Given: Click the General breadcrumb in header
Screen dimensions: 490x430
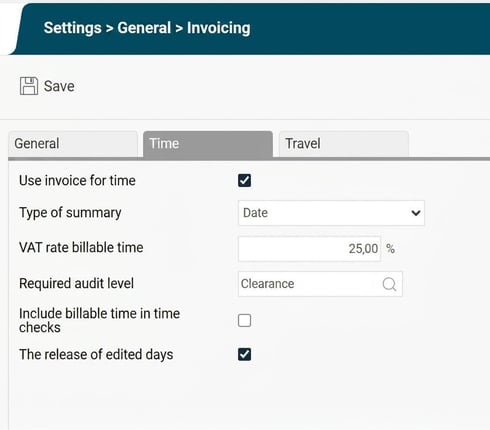Looking at the screenshot, I should (144, 28).
